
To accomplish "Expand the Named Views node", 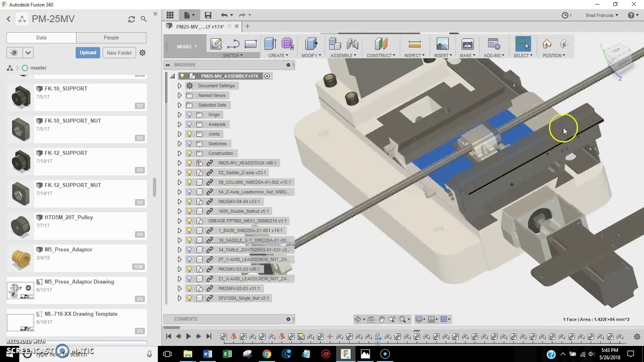I will tap(180, 96).
